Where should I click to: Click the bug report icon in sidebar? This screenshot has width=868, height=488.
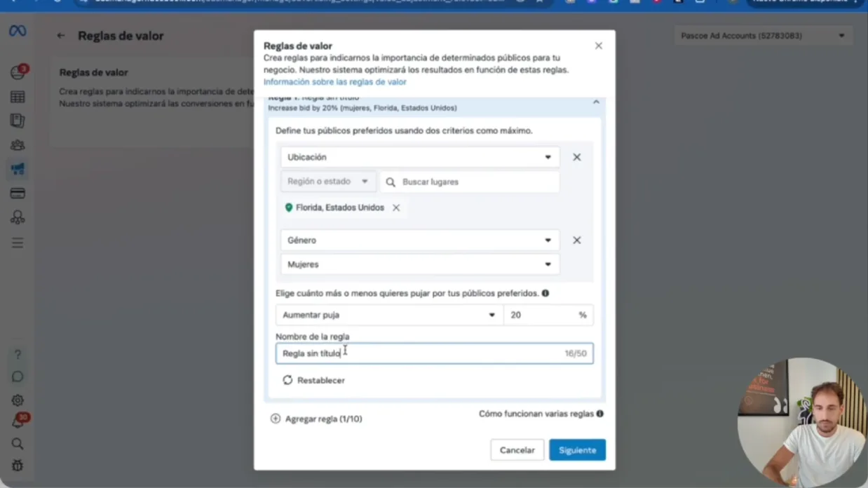[x=18, y=466]
